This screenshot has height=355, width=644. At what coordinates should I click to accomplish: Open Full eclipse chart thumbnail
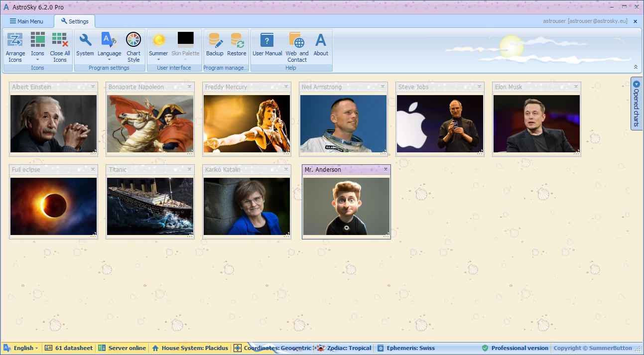click(53, 206)
